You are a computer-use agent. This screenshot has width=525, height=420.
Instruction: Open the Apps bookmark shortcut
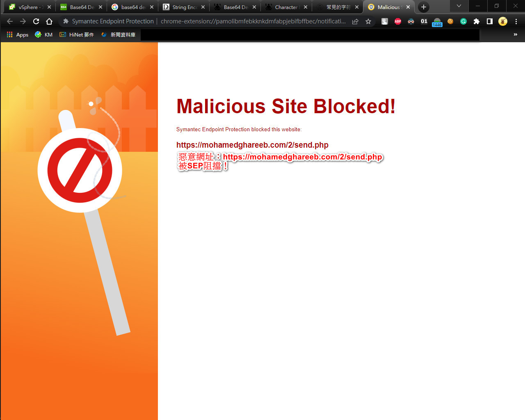tap(18, 34)
